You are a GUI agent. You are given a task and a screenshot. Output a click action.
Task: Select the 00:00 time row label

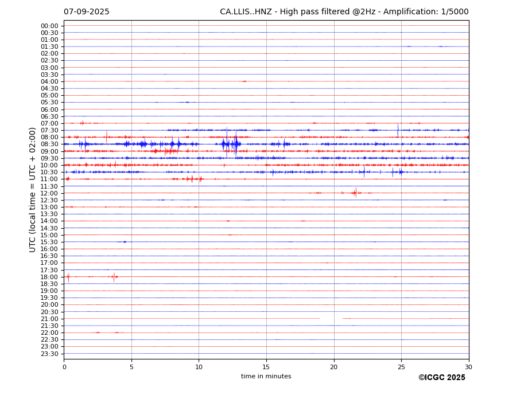coord(49,26)
